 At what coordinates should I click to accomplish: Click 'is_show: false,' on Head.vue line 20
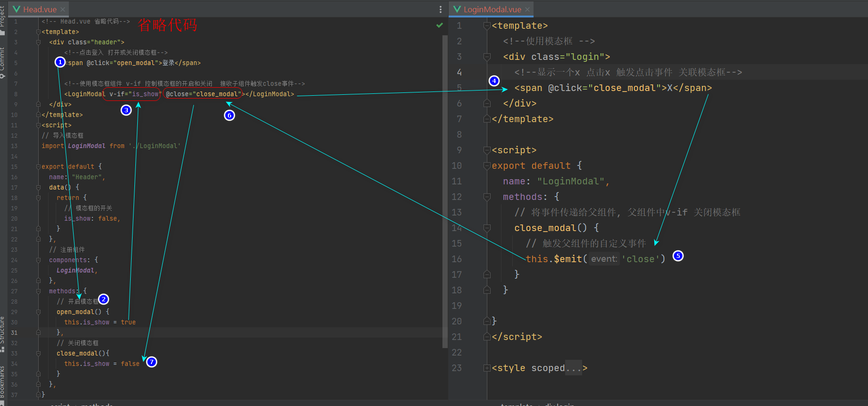[92, 219]
